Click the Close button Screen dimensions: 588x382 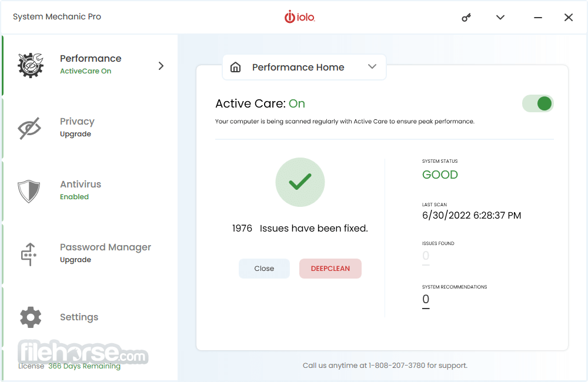(x=265, y=269)
